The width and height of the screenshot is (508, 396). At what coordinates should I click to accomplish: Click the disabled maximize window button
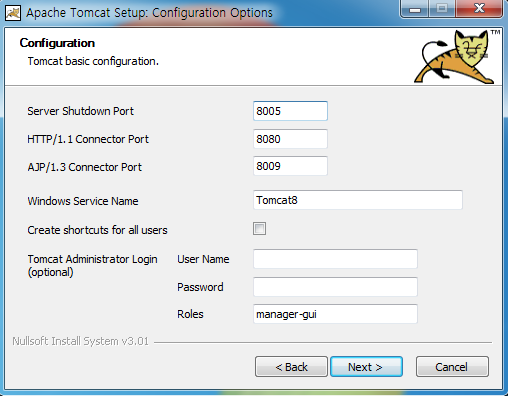tap(442, 9)
